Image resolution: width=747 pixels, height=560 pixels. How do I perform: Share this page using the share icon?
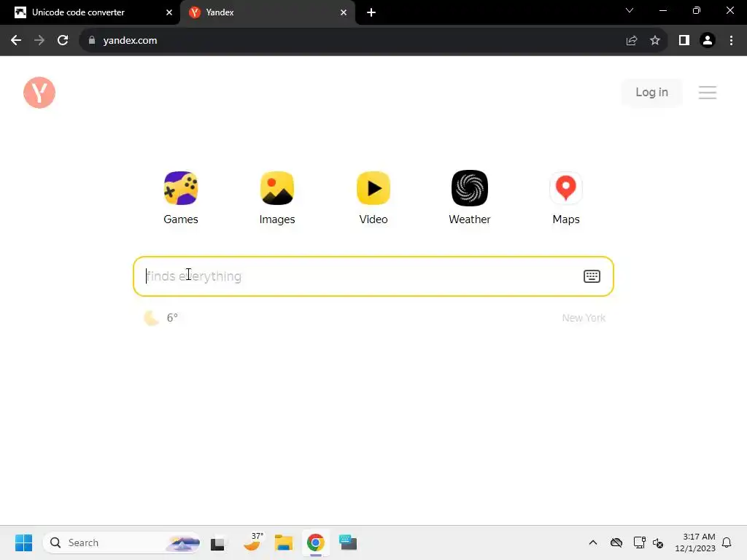(x=632, y=41)
